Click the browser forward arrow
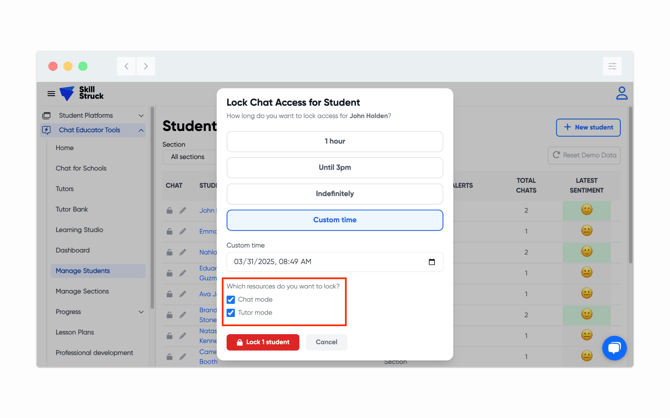 coord(146,66)
